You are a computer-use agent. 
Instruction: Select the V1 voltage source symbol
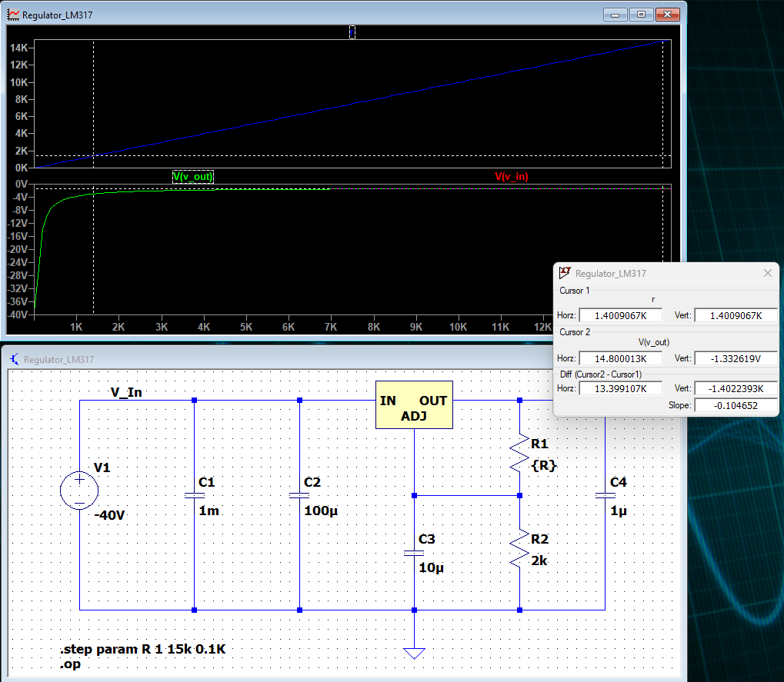tap(79, 490)
